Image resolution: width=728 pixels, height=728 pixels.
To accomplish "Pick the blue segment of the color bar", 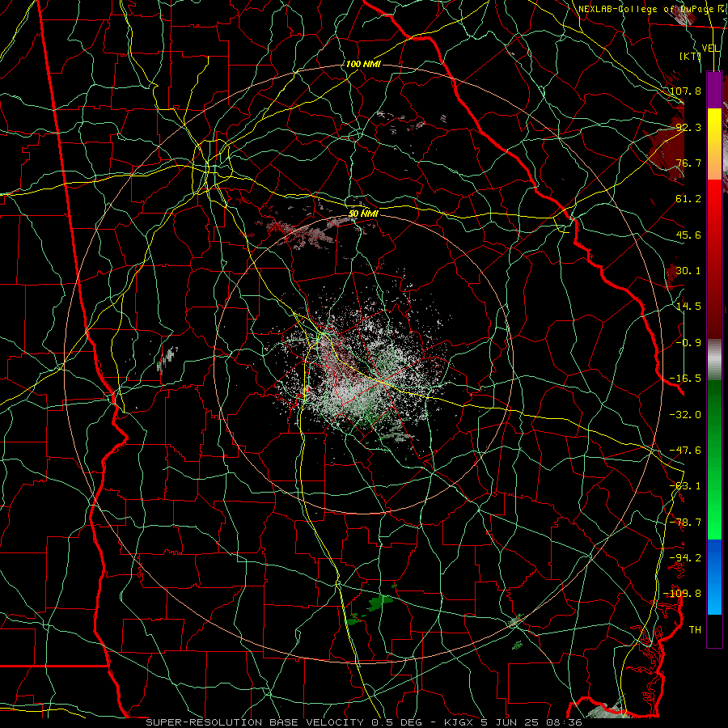I will tap(714, 577).
